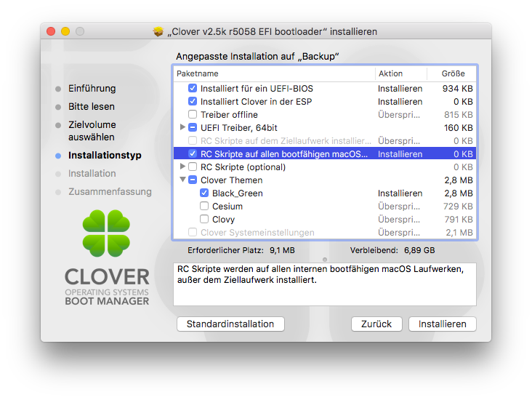Click the Paketname column header

(x=274, y=73)
